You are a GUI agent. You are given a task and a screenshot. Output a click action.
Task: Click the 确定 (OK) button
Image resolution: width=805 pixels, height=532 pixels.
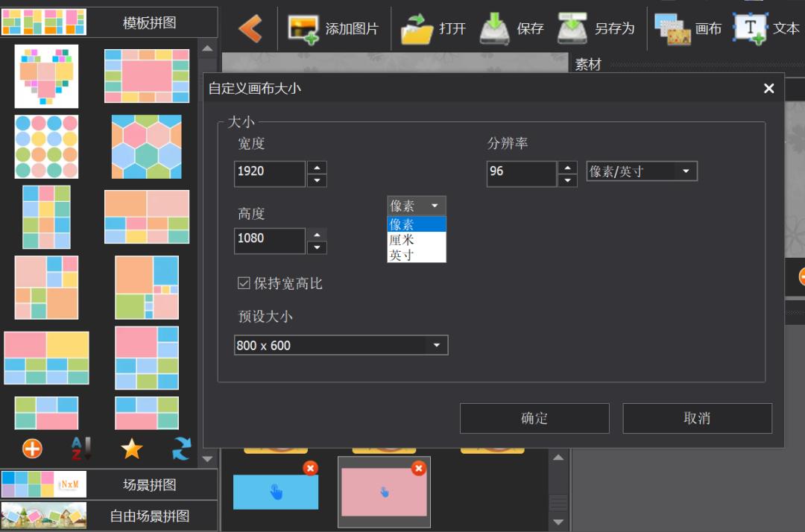point(534,418)
